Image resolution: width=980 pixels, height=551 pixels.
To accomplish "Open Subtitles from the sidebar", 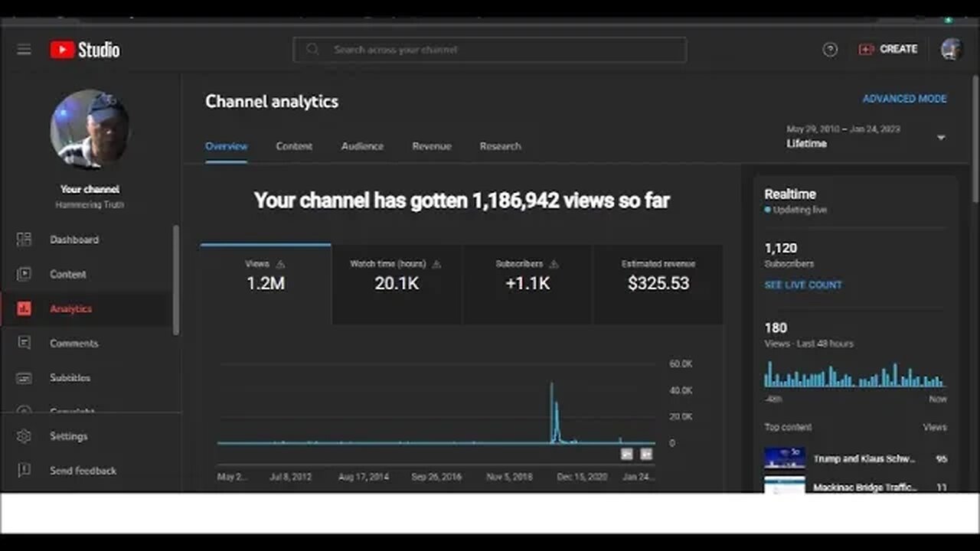I will (70, 378).
